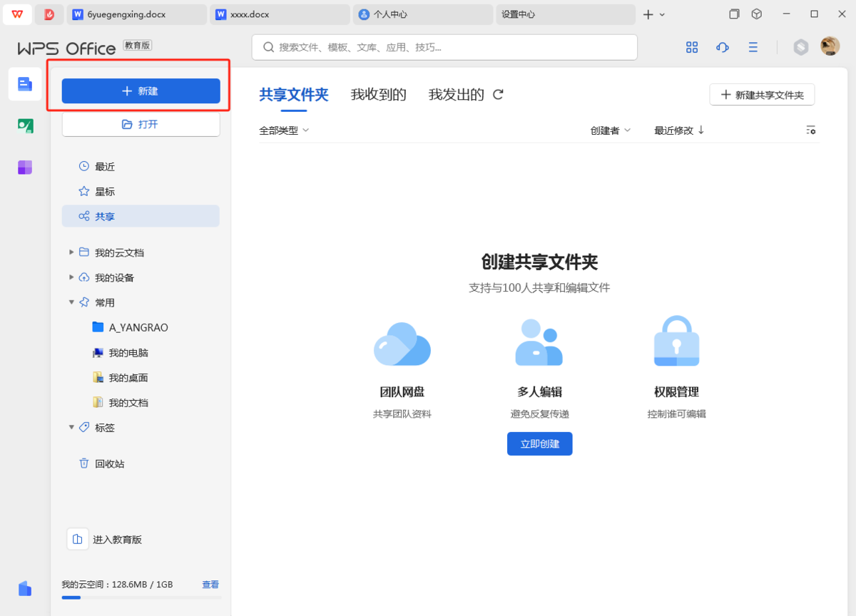Screen dimensions: 856x616
Task: Switch to the spreadsheet app icon on left bar
Action: [x=24, y=125]
